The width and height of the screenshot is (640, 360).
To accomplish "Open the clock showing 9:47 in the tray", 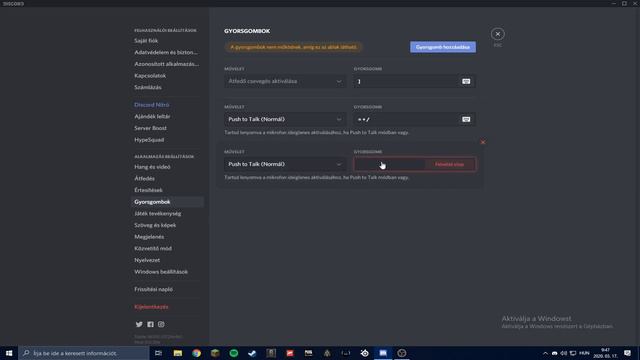I will coord(605,353).
